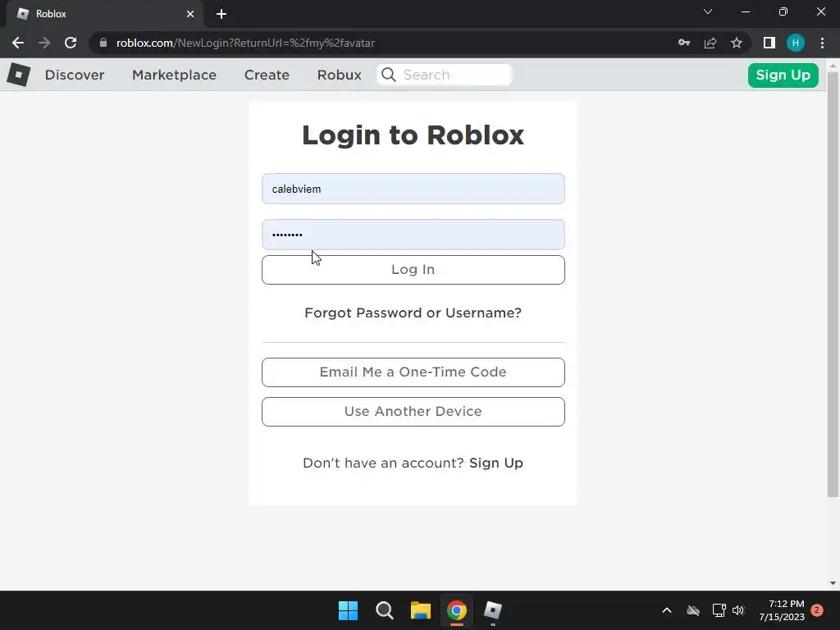
Task: Open the Discover page
Action: coord(75,75)
